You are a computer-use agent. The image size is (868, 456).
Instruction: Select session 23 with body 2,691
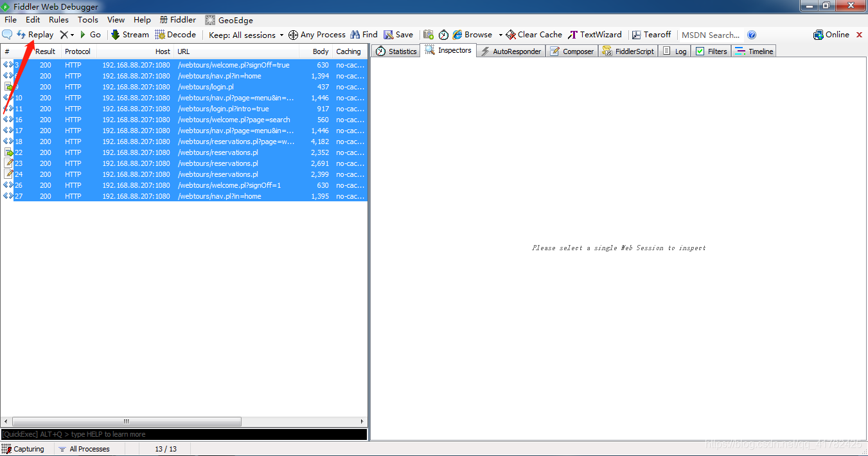tap(184, 163)
